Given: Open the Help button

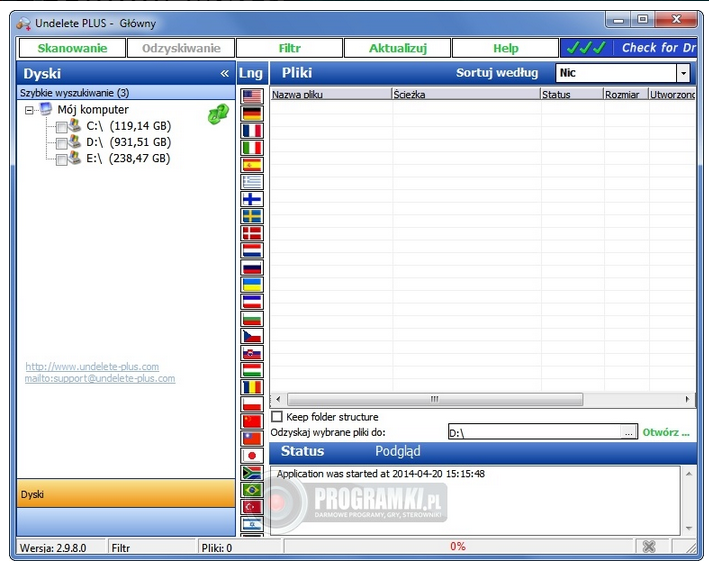Looking at the screenshot, I should [506, 48].
